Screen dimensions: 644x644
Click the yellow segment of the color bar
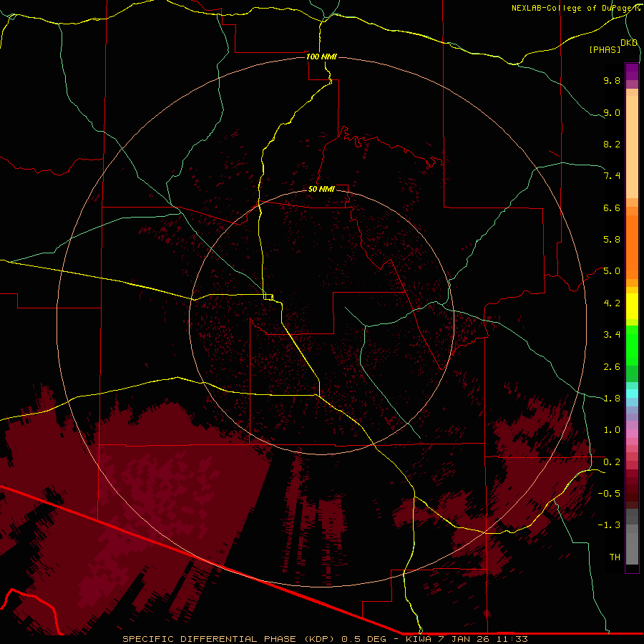point(632,306)
